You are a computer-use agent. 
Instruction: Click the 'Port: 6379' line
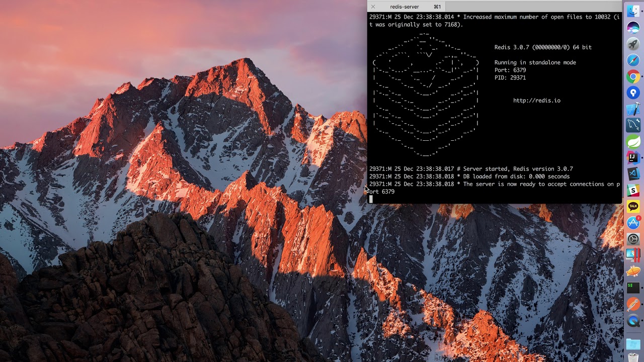[x=510, y=70]
